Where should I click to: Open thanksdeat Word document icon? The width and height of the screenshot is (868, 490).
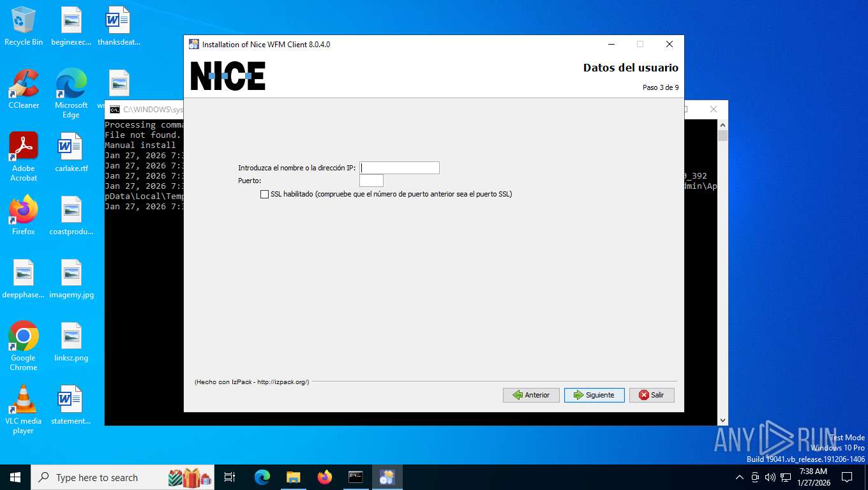pyautogui.click(x=119, y=26)
